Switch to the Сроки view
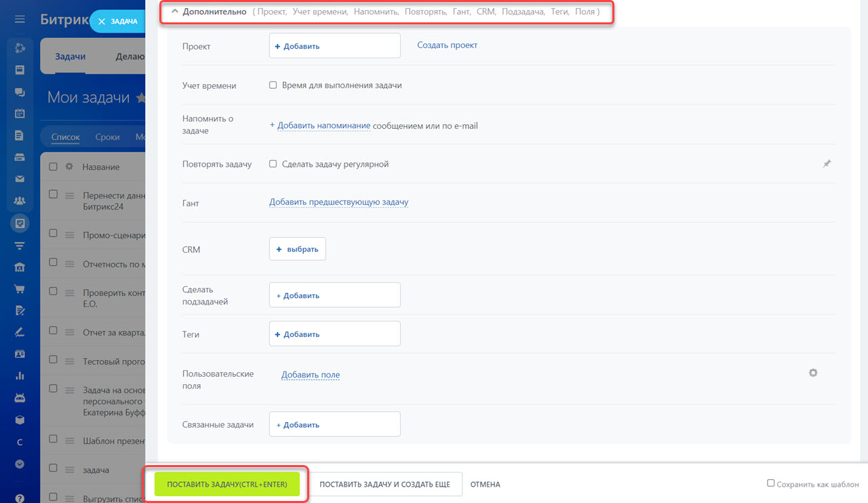The image size is (868, 503). pyautogui.click(x=107, y=137)
